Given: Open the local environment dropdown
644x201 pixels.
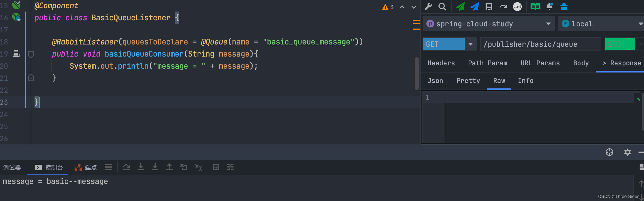Looking at the screenshot, I should 601,24.
